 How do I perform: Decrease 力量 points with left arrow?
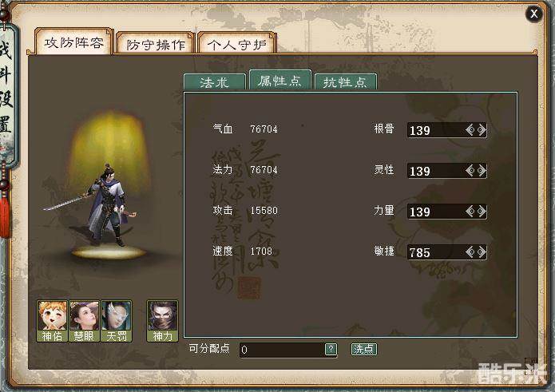[470, 212]
